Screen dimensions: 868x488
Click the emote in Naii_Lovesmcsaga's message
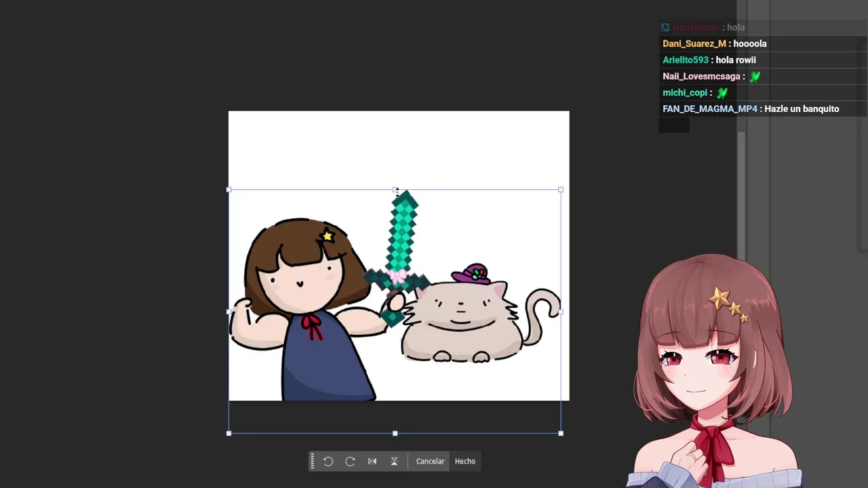pyautogui.click(x=755, y=77)
